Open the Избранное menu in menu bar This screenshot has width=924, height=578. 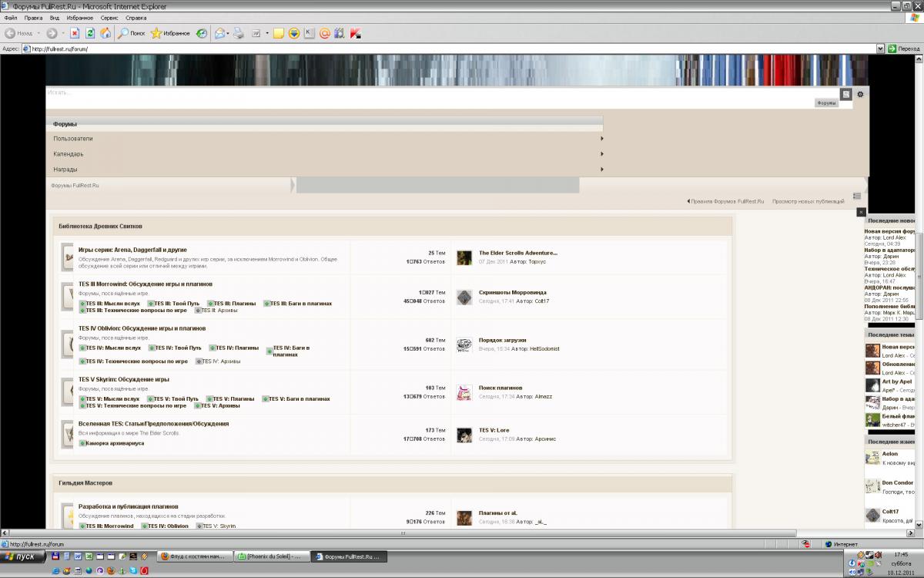click(80, 17)
